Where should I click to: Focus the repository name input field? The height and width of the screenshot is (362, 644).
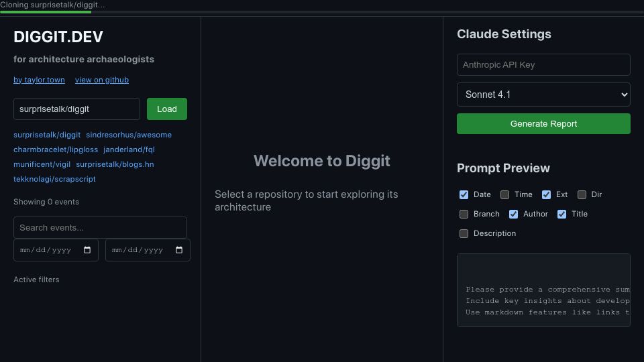pyautogui.click(x=76, y=109)
